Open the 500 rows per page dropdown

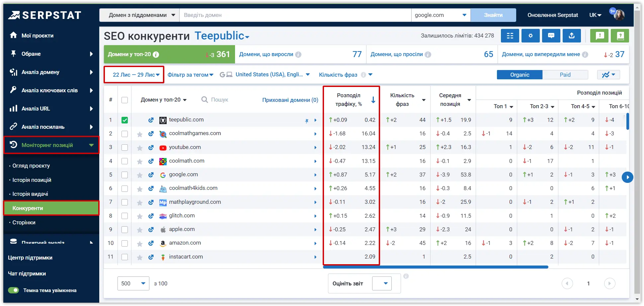coord(133,283)
